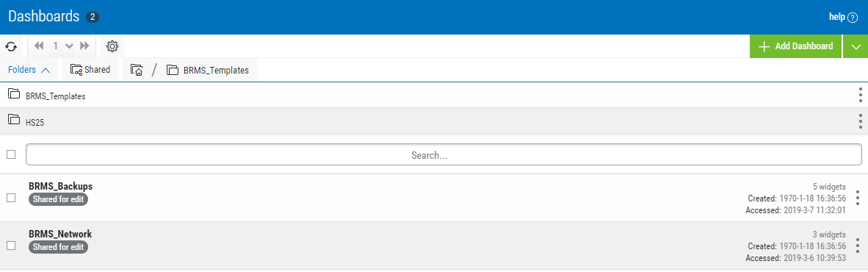Go to next page with double-right arrows
The width and height of the screenshot is (868, 272).
pos(84,46)
